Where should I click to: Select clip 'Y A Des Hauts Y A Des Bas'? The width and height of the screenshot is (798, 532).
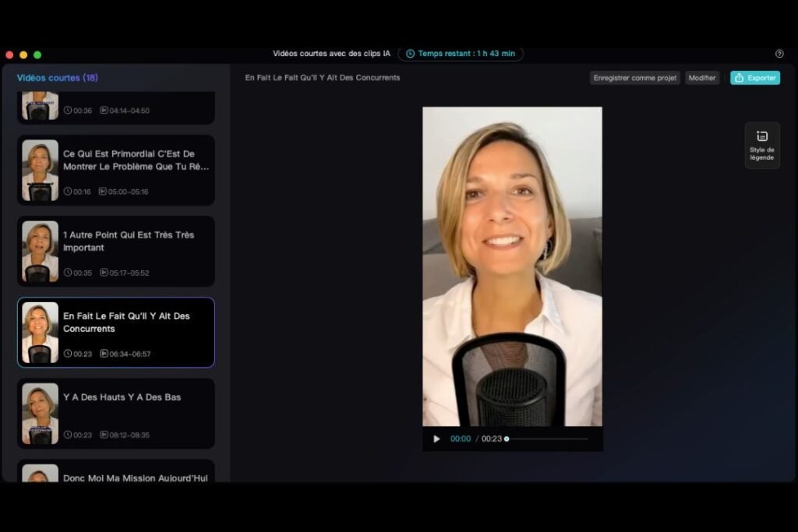(x=116, y=414)
